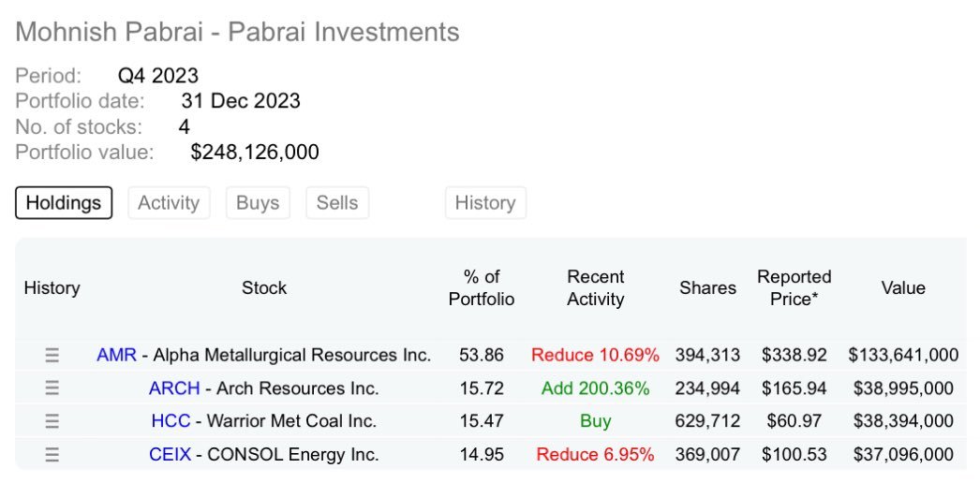Viewport: 980px width, 483px height.
Task: Sort by Stock column header
Action: [264, 288]
